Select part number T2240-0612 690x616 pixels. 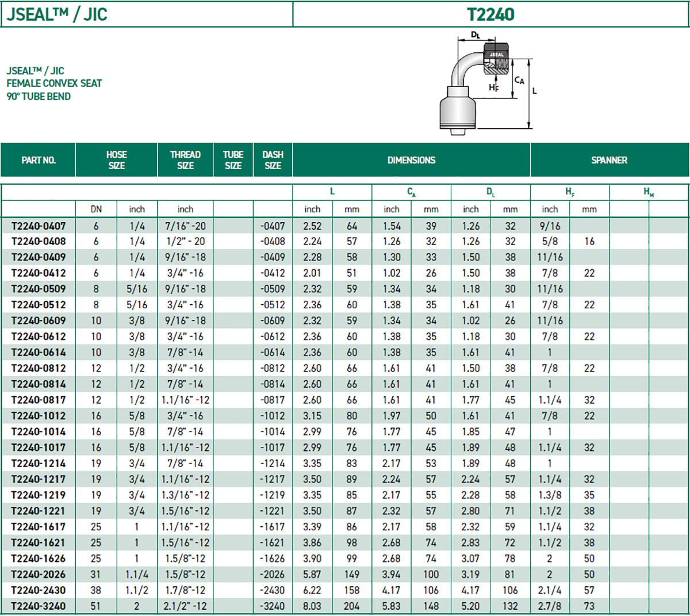(x=39, y=336)
